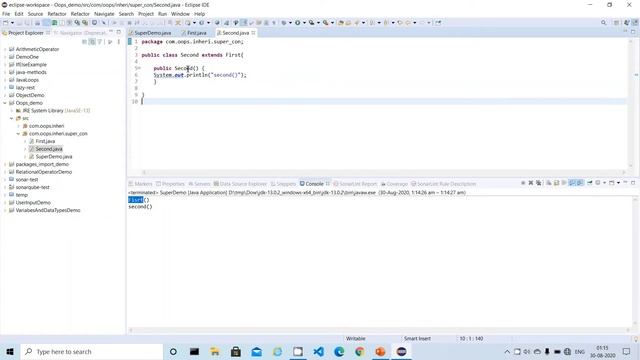The width and height of the screenshot is (640, 360).
Task: Click the New file toolbar icon
Action: (6, 23)
